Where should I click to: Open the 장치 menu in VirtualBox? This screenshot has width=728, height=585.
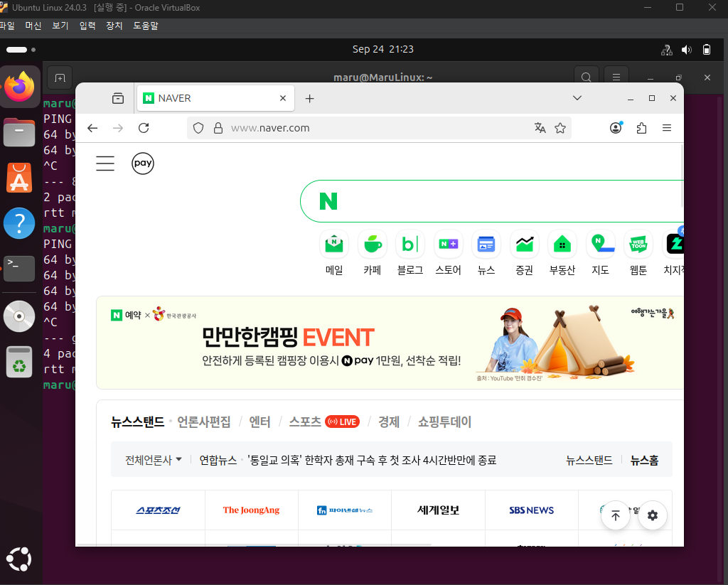[114, 26]
